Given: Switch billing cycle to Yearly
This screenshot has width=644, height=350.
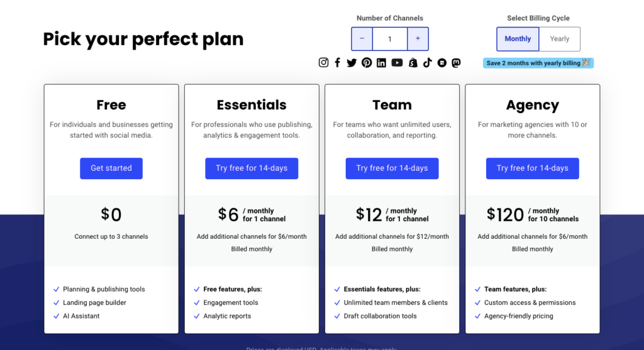Looking at the screenshot, I should [559, 39].
